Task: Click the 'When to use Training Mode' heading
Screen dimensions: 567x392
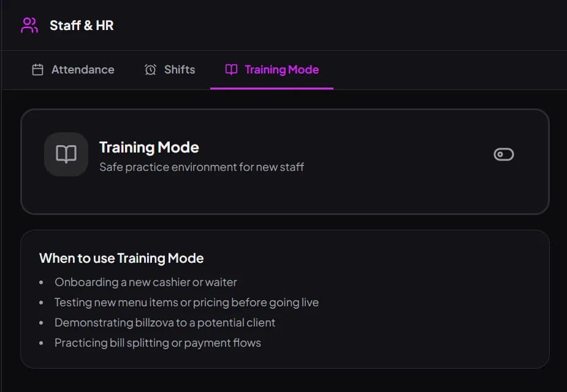Action: point(121,258)
